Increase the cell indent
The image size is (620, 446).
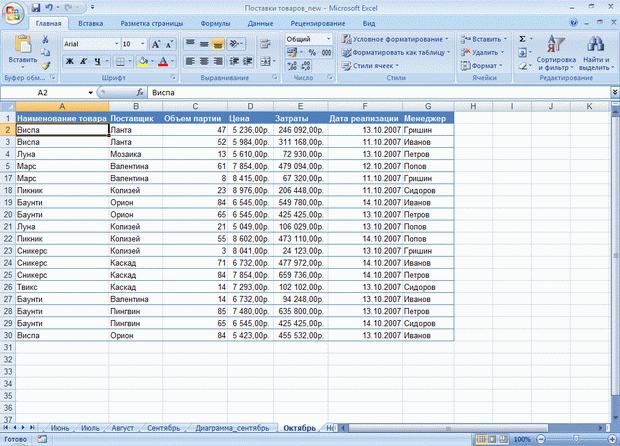pos(248,61)
